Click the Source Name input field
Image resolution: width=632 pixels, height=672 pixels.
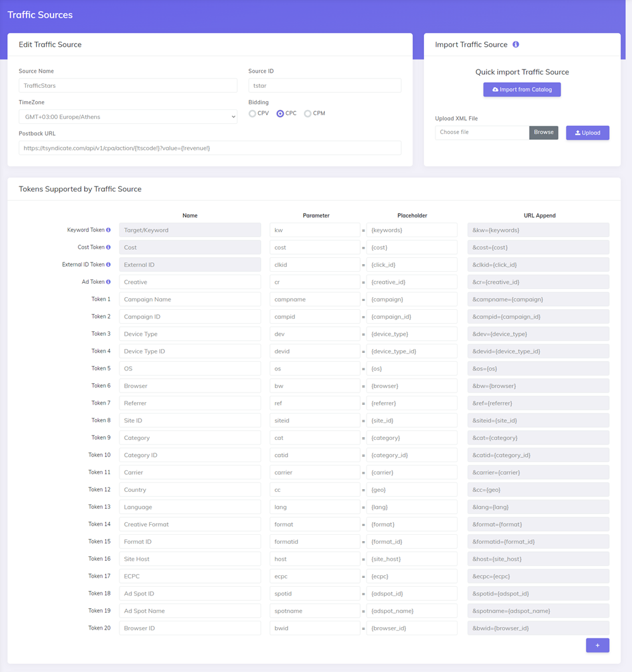[128, 85]
